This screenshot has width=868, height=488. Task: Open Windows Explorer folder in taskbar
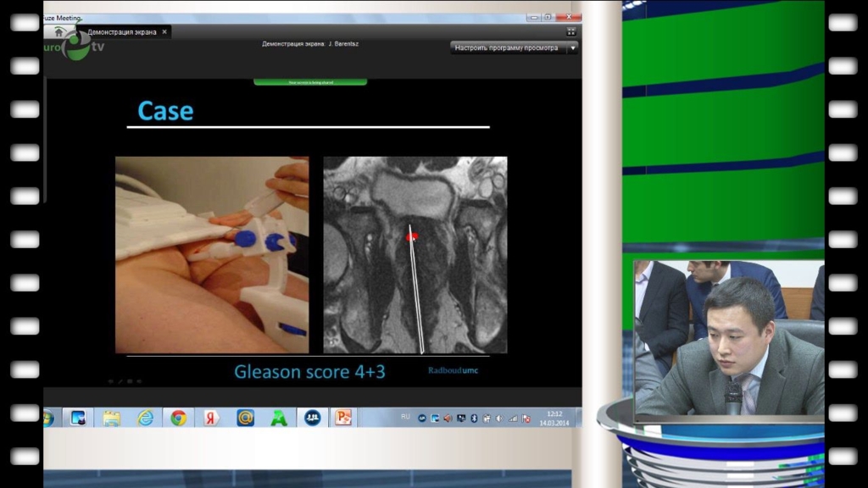click(111, 418)
